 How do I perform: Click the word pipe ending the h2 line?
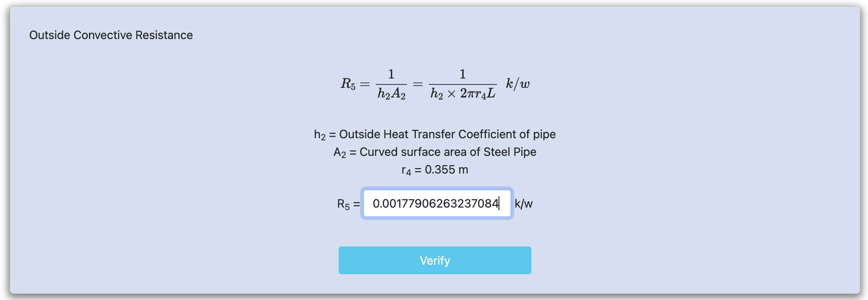(x=544, y=134)
